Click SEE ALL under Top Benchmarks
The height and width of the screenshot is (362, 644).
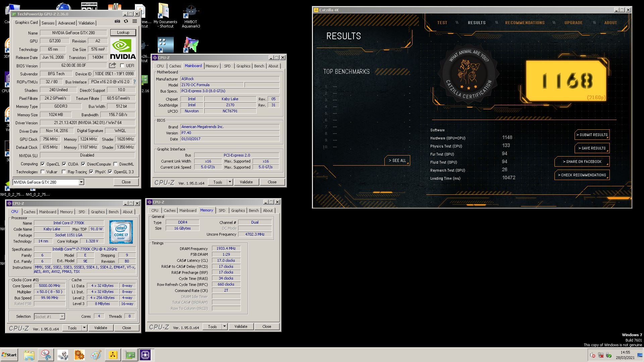click(397, 161)
